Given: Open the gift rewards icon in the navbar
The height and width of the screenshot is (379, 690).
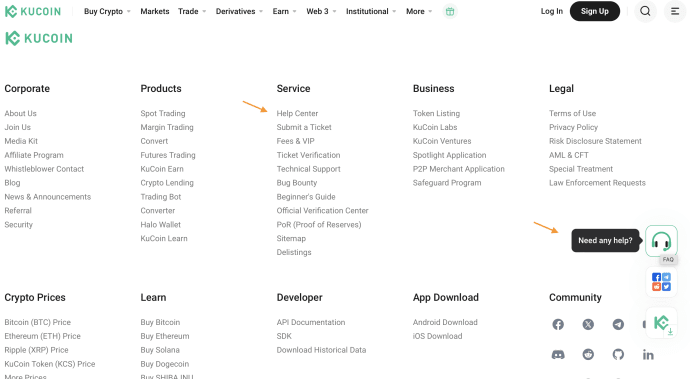Looking at the screenshot, I should (x=450, y=11).
